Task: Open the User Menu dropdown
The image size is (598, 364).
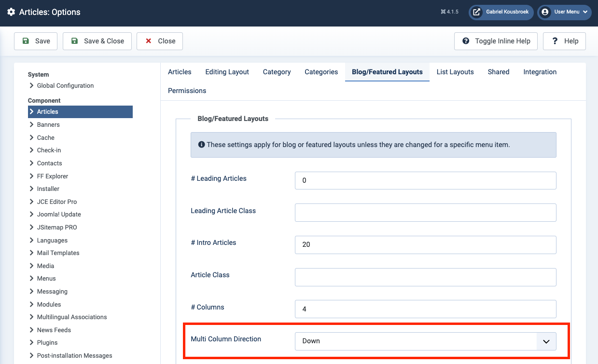Action: [x=565, y=12]
